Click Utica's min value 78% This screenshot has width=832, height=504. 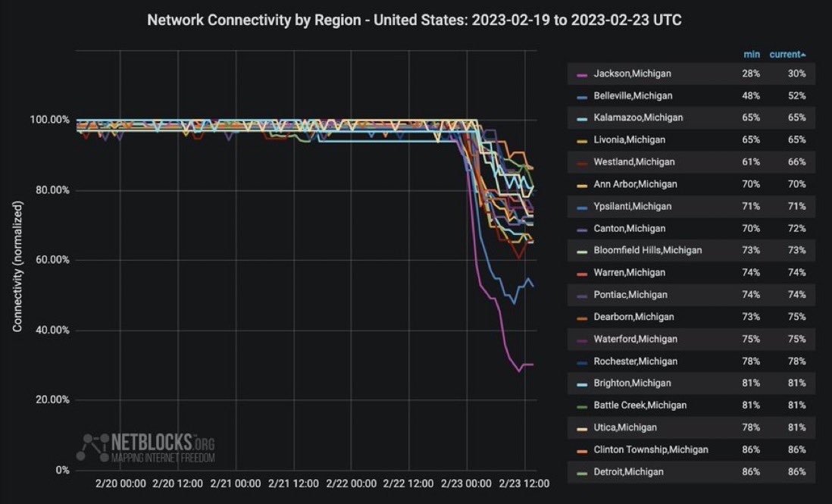tap(751, 428)
